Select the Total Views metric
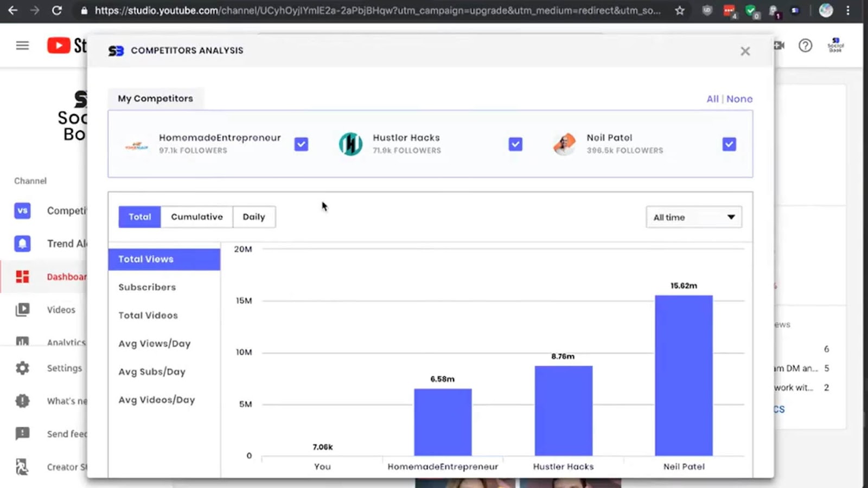The width and height of the screenshot is (868, 488). click(x=164, y=259)
